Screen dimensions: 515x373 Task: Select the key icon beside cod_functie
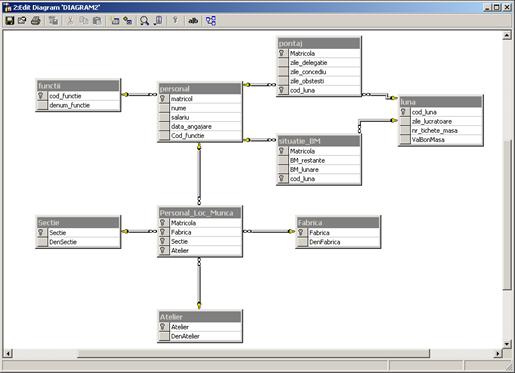(41, 96)
